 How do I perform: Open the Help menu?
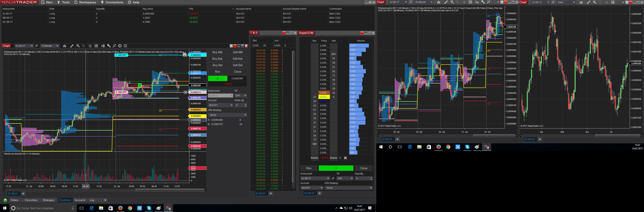tap(134, 2)
